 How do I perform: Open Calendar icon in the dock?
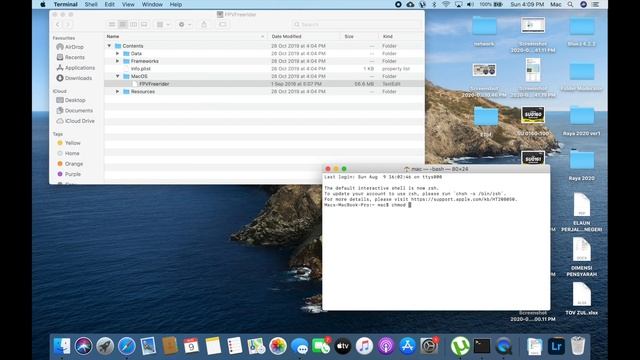pyautogui.click(x=191, y=346)
